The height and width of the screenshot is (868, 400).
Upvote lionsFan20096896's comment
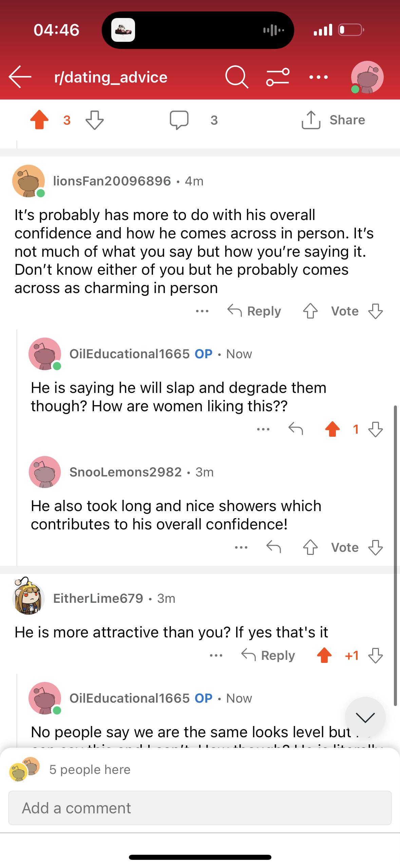[x=310, y=311]
